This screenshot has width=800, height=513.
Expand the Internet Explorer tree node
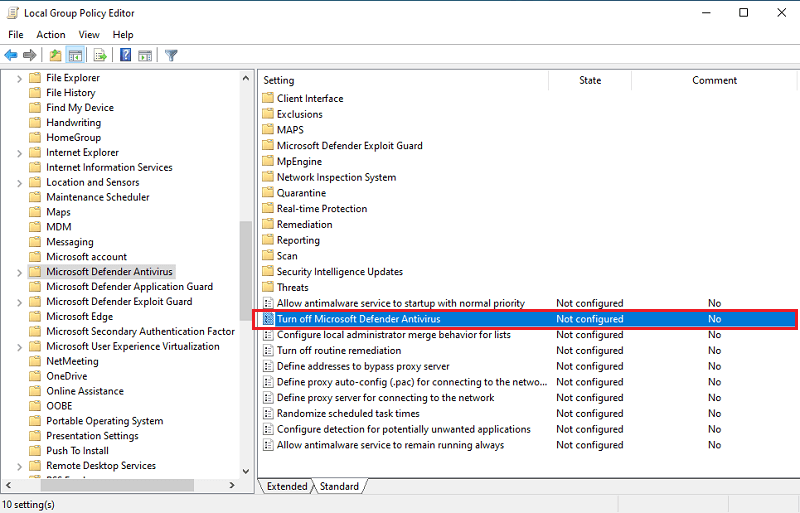click(x=19, y=153)
